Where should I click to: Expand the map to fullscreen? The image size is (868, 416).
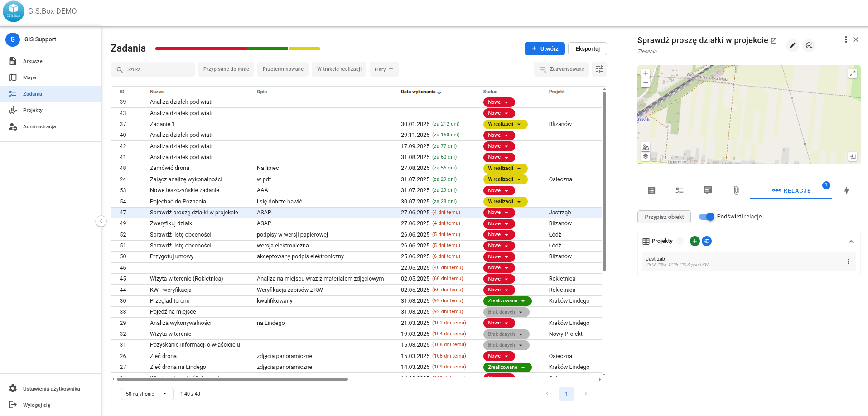(852, 73)
